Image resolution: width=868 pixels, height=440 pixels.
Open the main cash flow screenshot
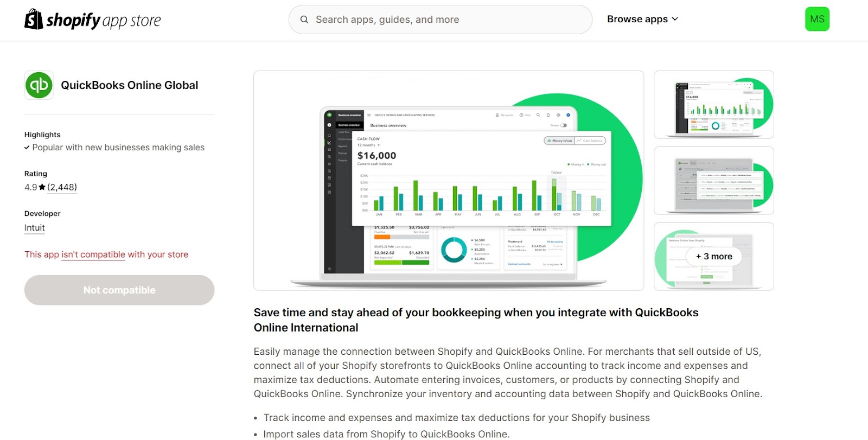click(x=449, y=181)
